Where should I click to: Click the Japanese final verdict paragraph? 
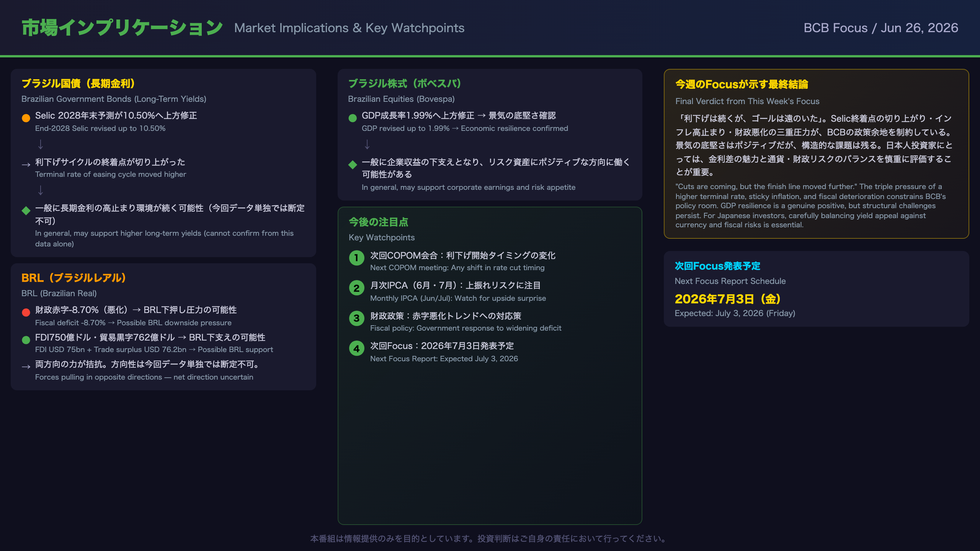coord(814,145)
